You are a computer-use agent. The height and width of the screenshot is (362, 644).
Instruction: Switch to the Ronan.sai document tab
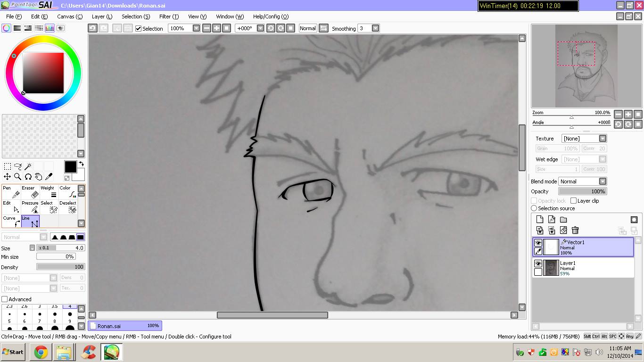[125, 326]
